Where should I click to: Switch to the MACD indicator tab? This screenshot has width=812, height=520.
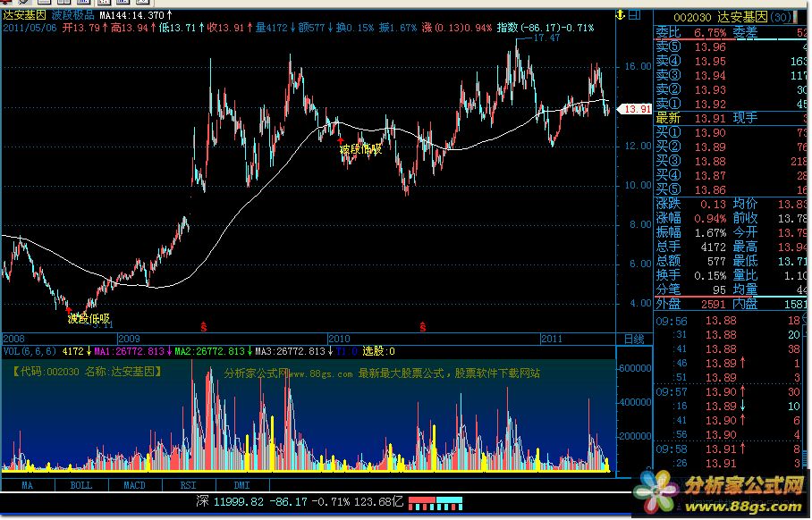coord(135,485)
